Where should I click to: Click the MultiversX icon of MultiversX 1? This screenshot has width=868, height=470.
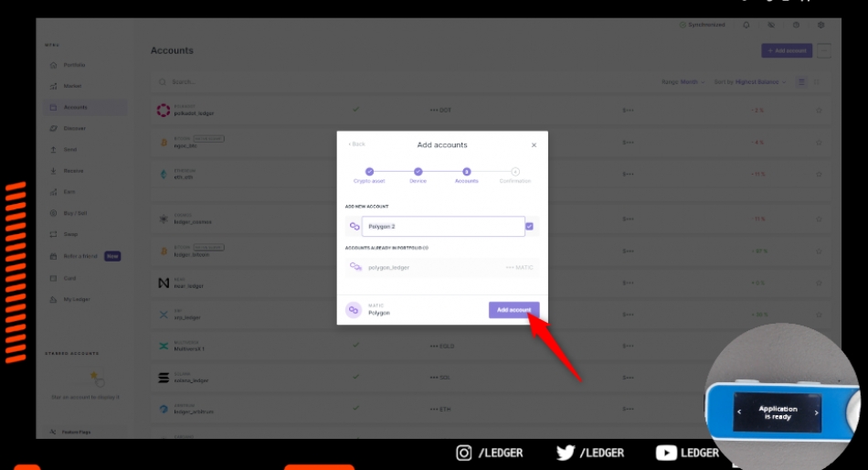pyautogui.click(x=164, y=346)
